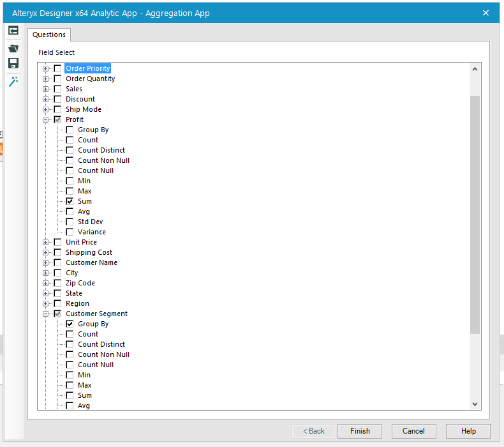Viewport: 504px width, 447px height.
Task: Click the magic wand icon in sidebar
Action: 13,82
